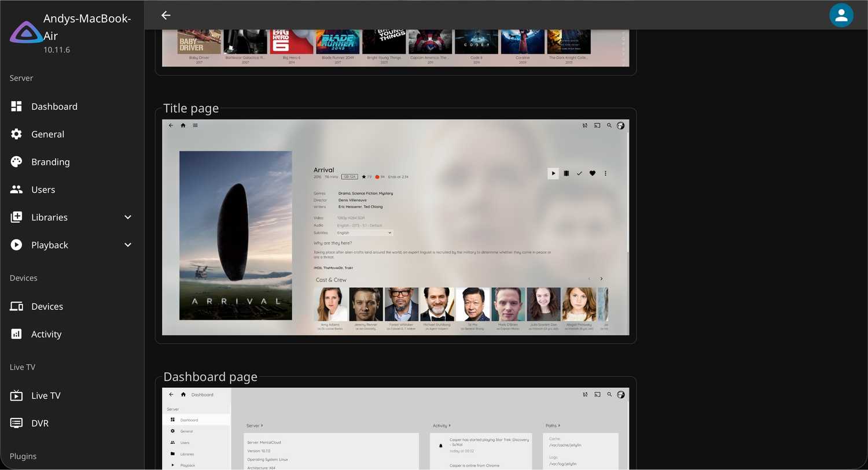The width and height of the screenshot is (868, 470).
Task: Open the movie posters preview screenshot
Action: coord(395,48)
